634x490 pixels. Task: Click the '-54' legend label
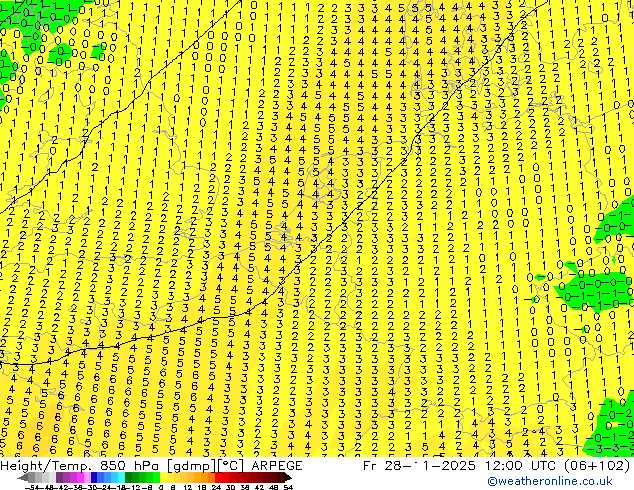click(32, 488)
